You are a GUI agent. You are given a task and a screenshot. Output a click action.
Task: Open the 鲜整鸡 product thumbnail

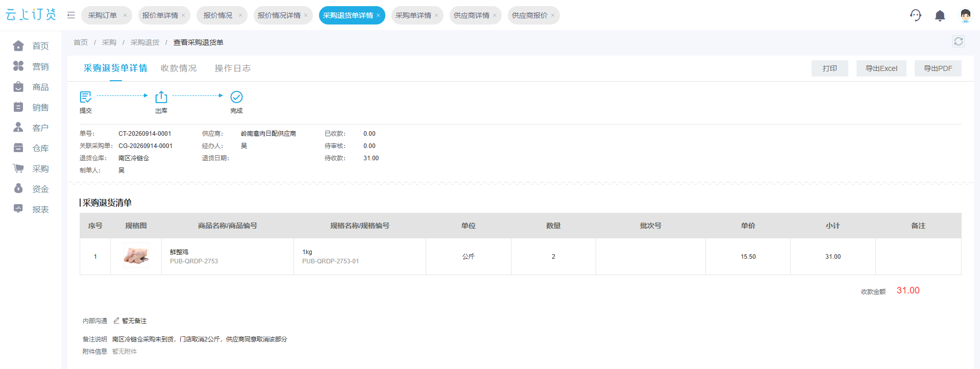click(x=136, y=256)
